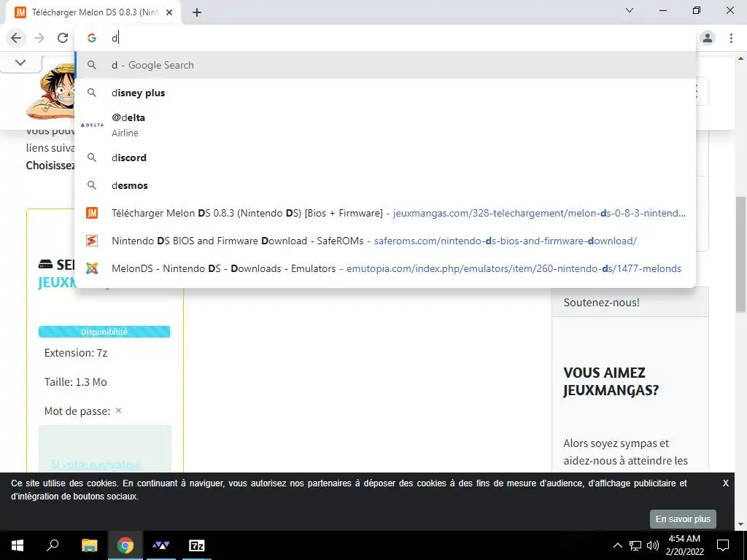Click the scrollbar up arrow
747x560 pixels.
tap(740, 58)
